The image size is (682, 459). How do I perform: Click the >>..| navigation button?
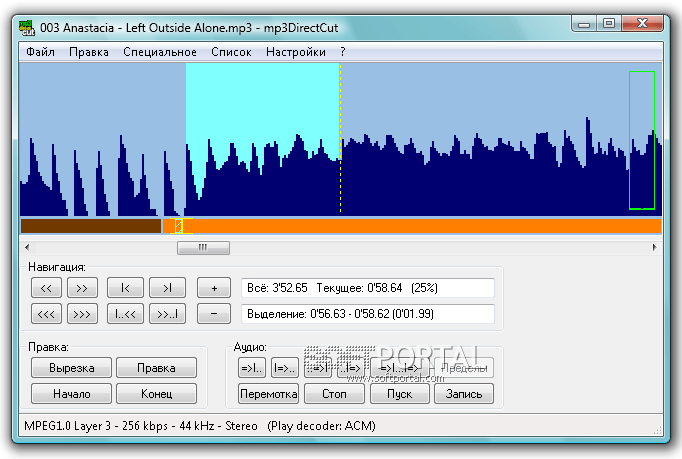(167, 314)
